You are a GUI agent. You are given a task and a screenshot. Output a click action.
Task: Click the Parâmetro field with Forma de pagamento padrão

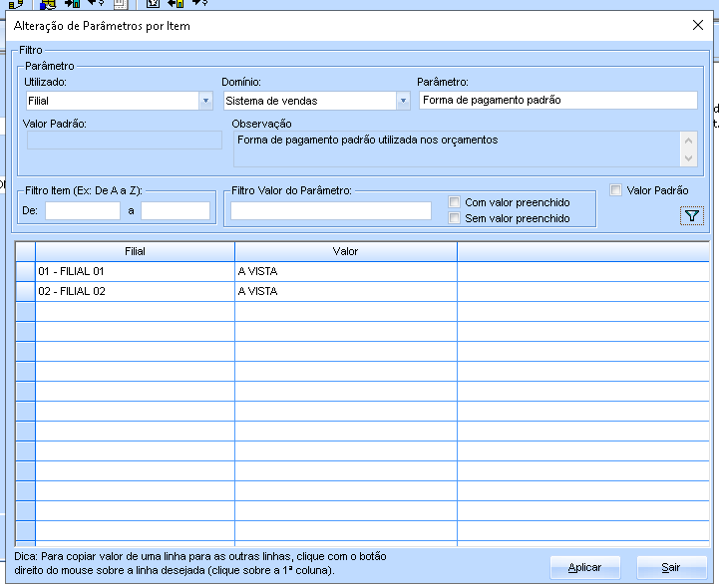tap(558, 100)
